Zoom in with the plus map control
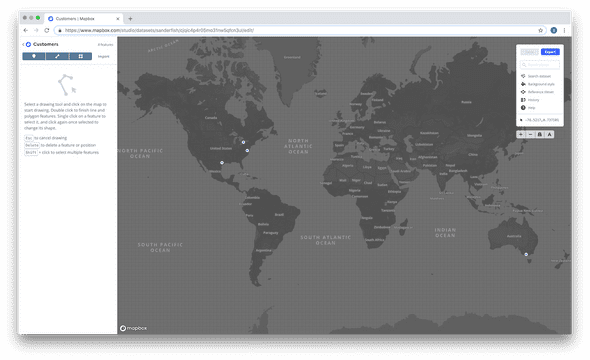 coord(521,134)
